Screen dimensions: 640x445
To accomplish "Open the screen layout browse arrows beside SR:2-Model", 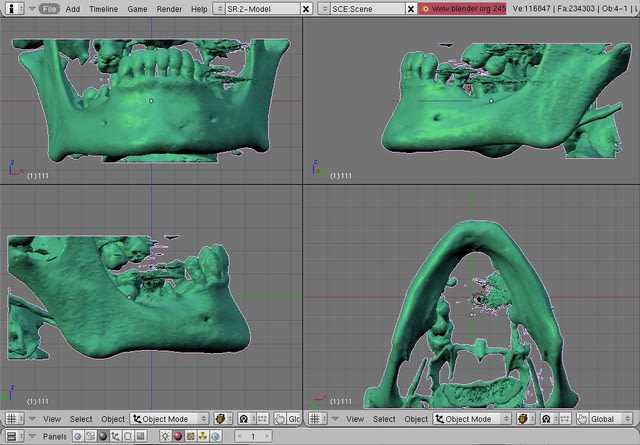I will [x=219, y=9].
